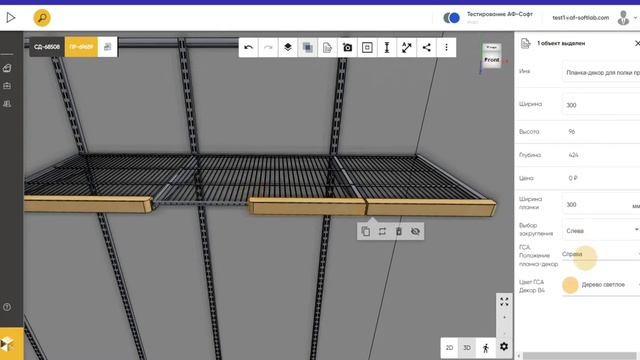This screenshot has width=640, height=360.
Task: Click the Имя name input field
Action: click(601, 72)
